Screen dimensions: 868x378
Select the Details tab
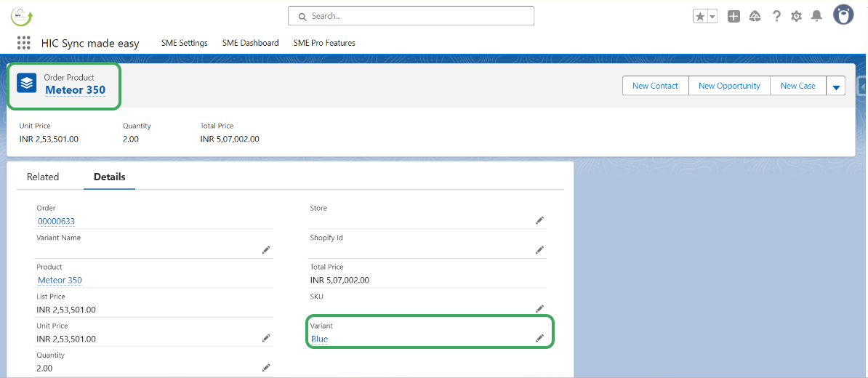click(x=110, y=177)
